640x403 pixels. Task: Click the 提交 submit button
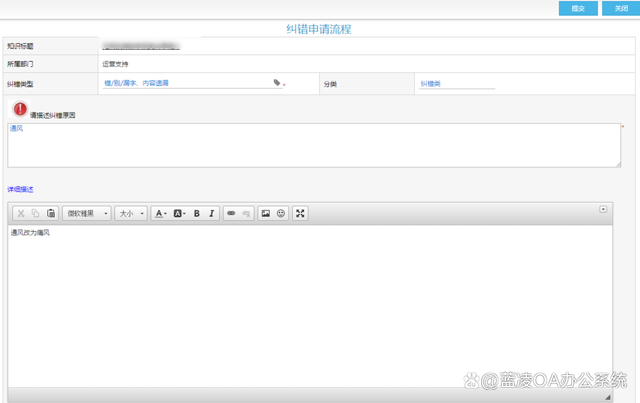click(578, 8)
